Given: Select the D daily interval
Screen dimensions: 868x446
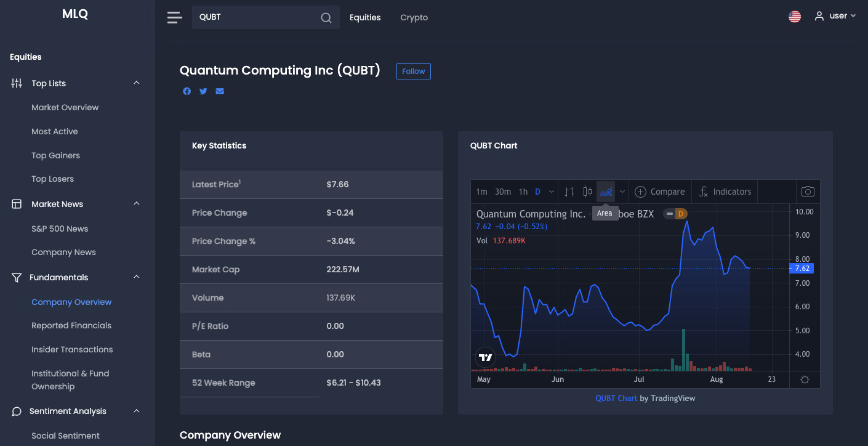Looking at the screenshot, I should [537, 192].
